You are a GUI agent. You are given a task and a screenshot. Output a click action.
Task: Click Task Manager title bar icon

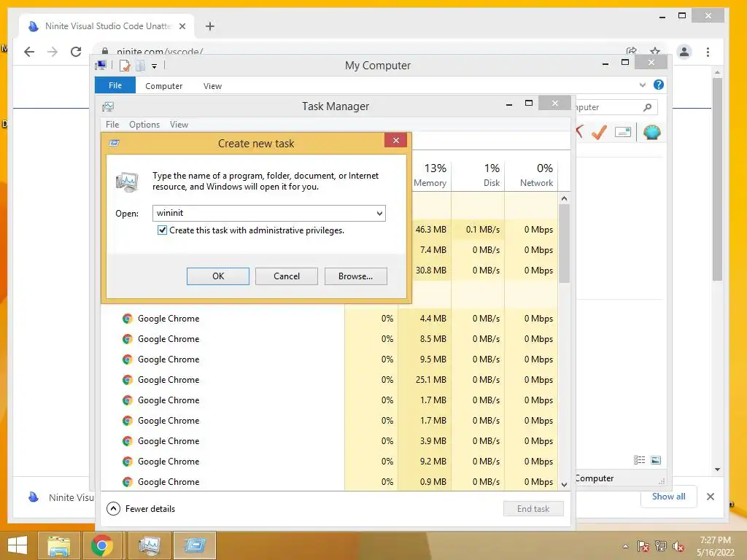(x=108, y=106)
